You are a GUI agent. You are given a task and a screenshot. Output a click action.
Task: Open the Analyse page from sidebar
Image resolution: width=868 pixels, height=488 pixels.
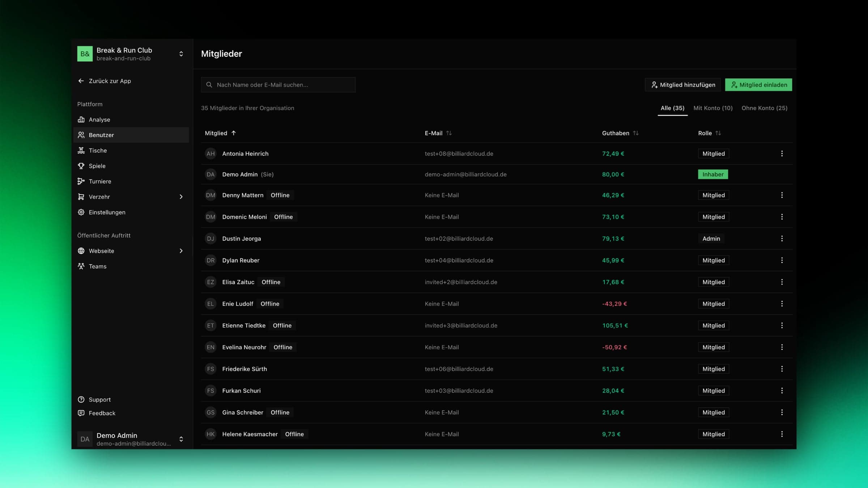click(x=131, y=120)
